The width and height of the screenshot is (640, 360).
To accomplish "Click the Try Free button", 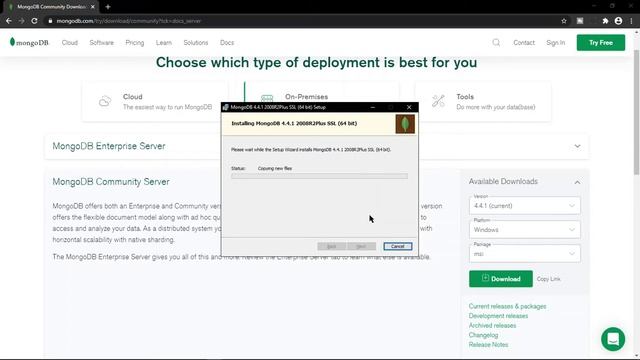I will (600, 42).
